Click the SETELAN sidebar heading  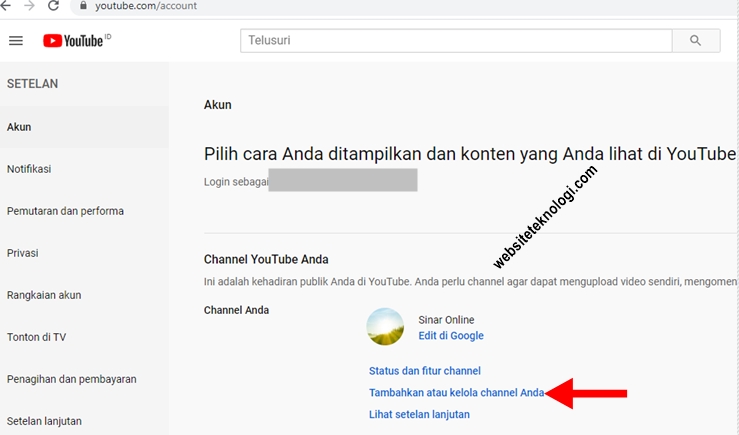click(33, 83)
